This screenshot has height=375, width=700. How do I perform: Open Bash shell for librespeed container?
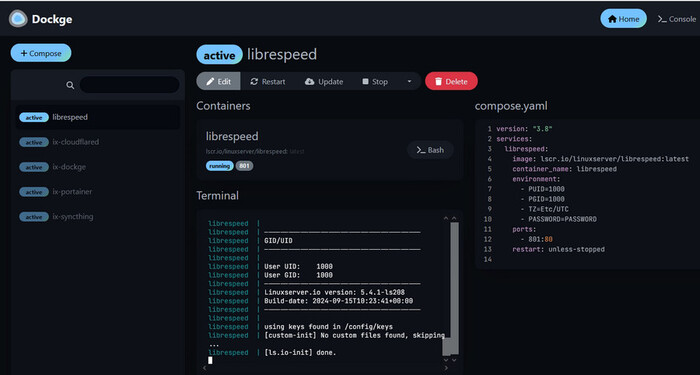point(430,150)
